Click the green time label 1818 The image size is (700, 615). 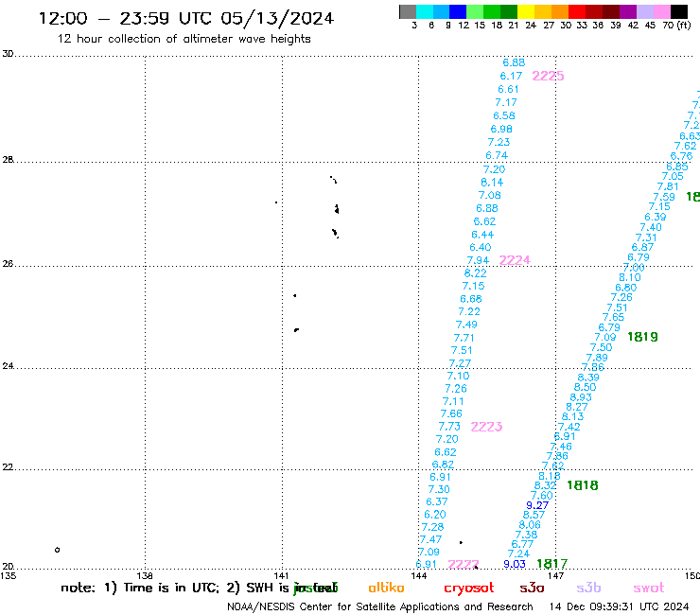[x=582, y=485]
